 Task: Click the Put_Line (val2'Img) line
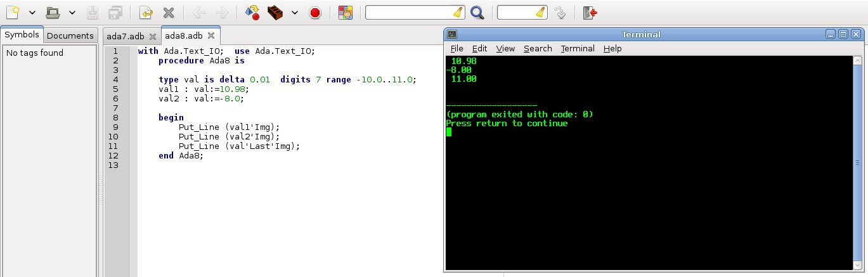point(229,137)
